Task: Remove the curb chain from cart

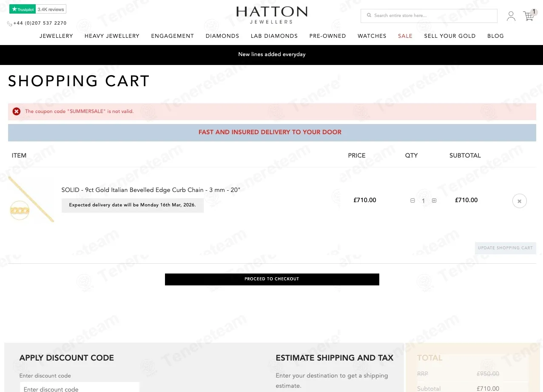Action: pos(520,201)
